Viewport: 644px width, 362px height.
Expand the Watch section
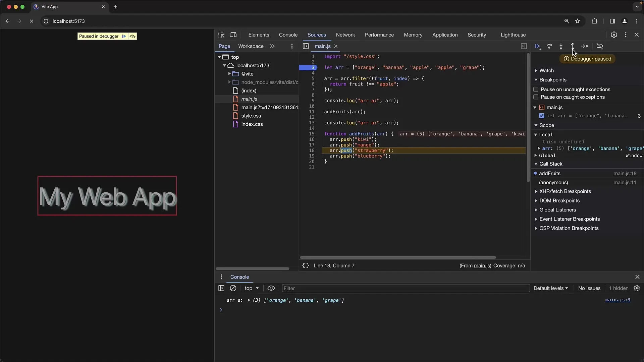pos(546,70)
